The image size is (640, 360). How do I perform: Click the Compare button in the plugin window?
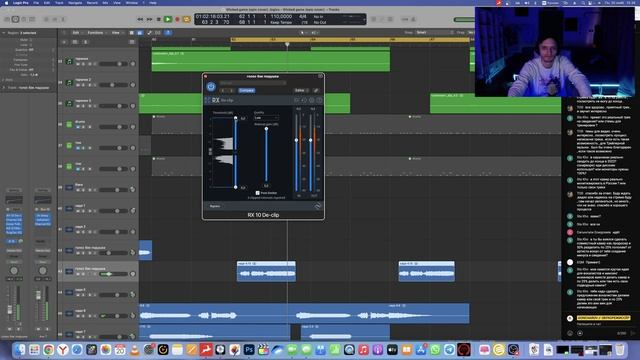[247, 90]
